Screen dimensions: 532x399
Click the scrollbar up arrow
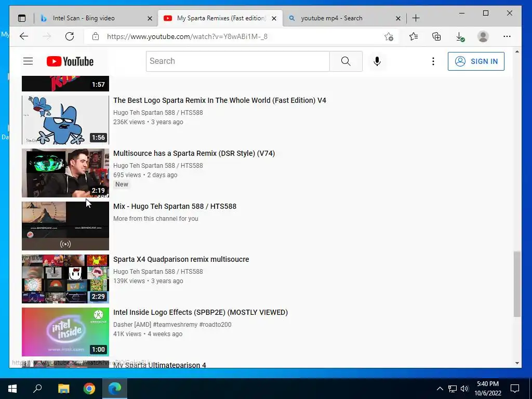tap(517, 52)
